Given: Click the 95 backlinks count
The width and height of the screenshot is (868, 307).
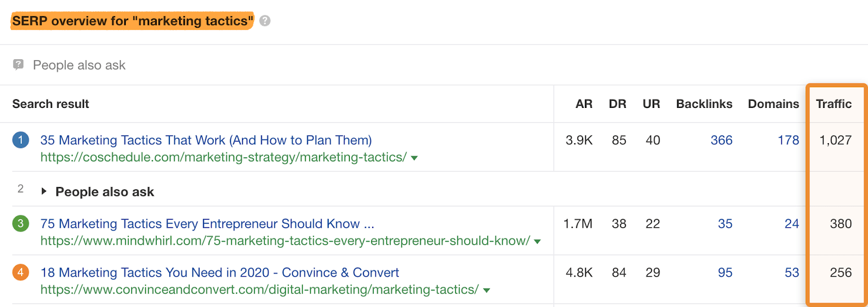Looking at the screenshot, I should 725,272.
